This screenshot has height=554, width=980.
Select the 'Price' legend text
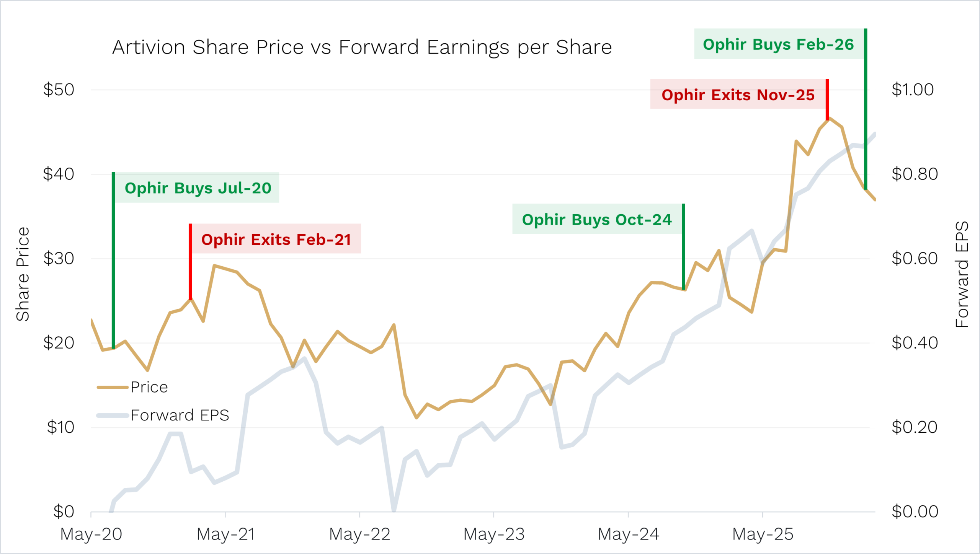[149, 387]
